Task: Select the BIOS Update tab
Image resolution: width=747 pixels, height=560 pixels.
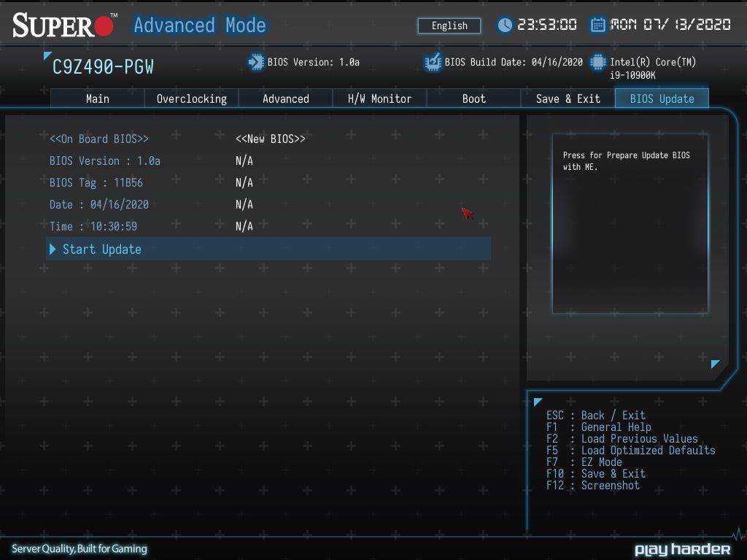Action: [662, 98]
